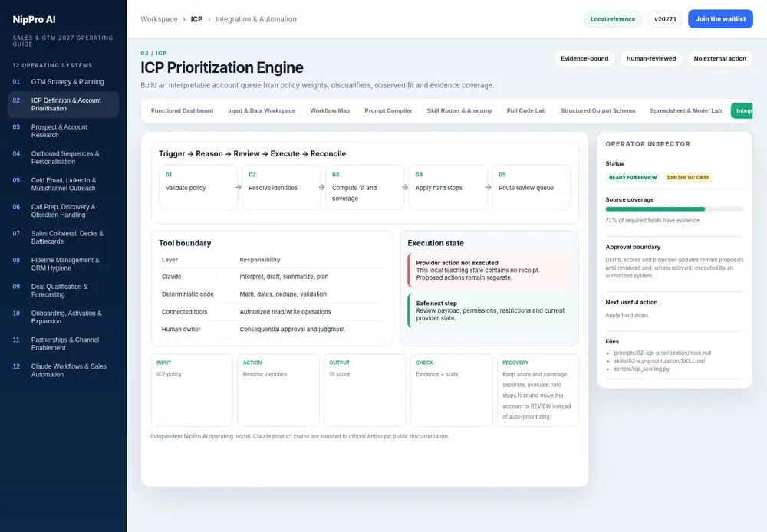Switch to Spreadsheet & Model Lab tab

(685, 110)
